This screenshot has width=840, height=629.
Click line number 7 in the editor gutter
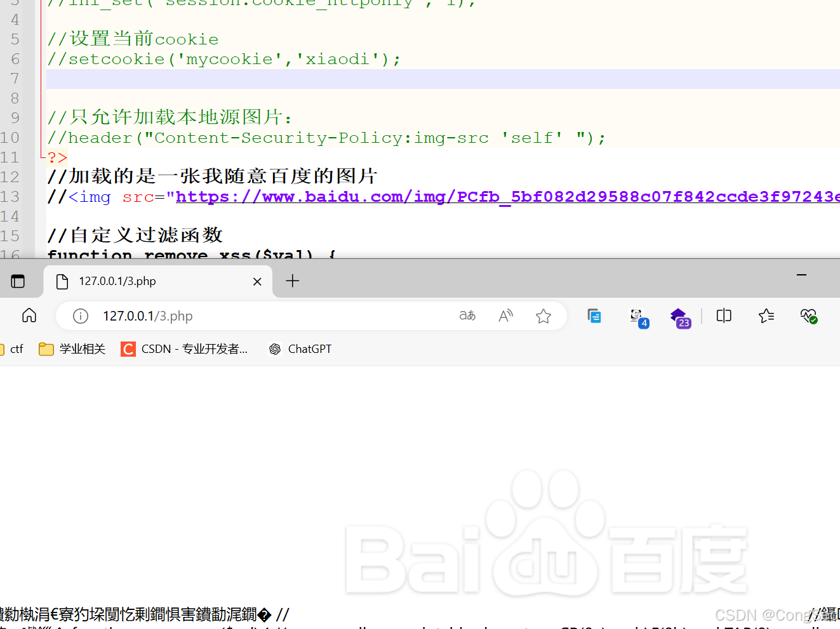[x=15, y=79]
